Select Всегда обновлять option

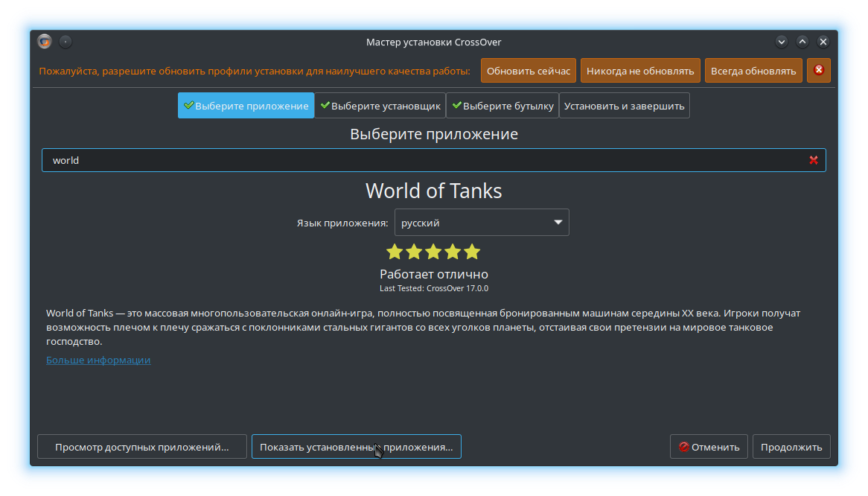tap(753, 71)
